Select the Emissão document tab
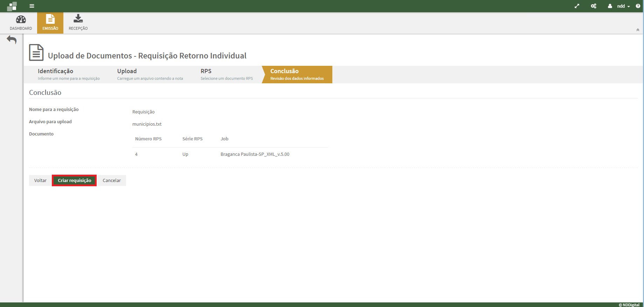Screen dimensions: 644x307 [x=50, y=23]
